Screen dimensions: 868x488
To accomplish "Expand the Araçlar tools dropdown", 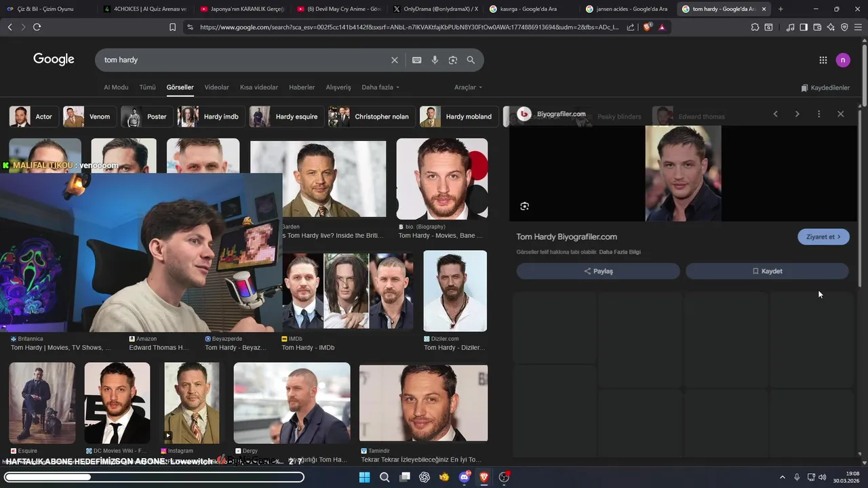I will (x=468, y=87).
